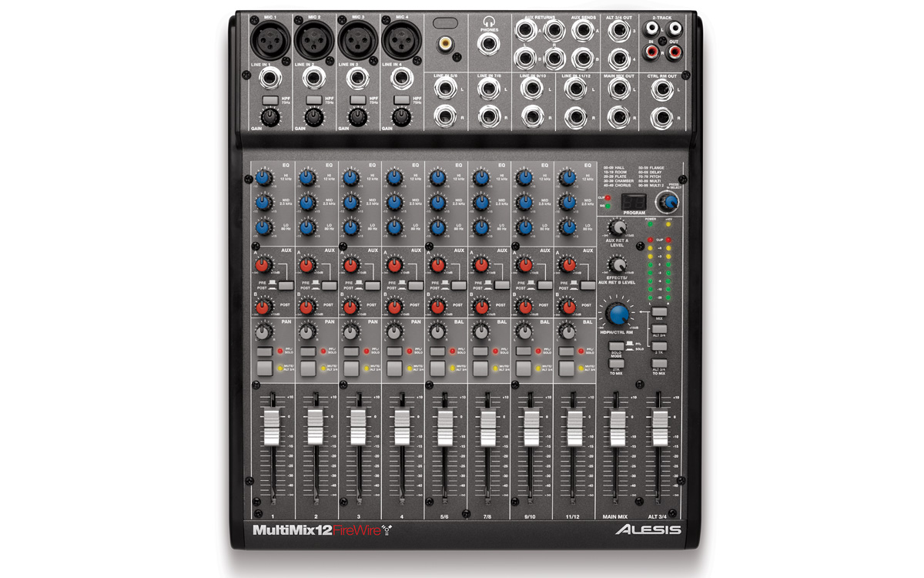Engage the 2TK TO MIX button
The height and width of the screenshot is (578, 924).
click(x=616, y=363)
